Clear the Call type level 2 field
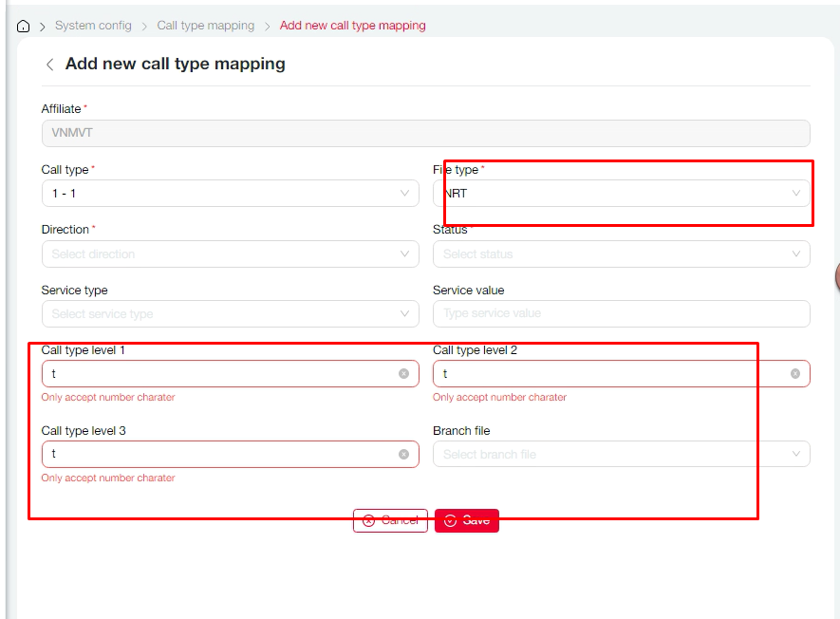This screenshot has width=840, height=619. 795,374
